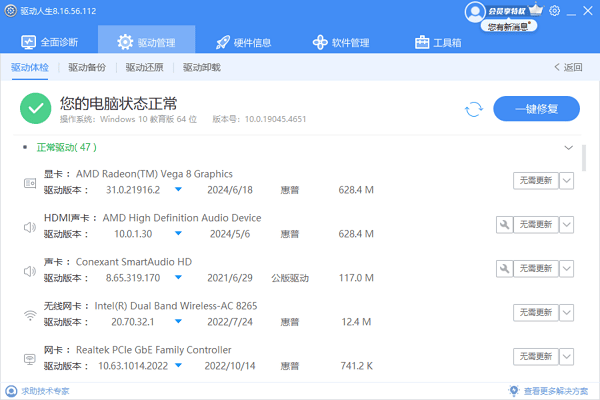
Task: Expand options arrow for Intel Wireless row
Action: coord(566,313)
